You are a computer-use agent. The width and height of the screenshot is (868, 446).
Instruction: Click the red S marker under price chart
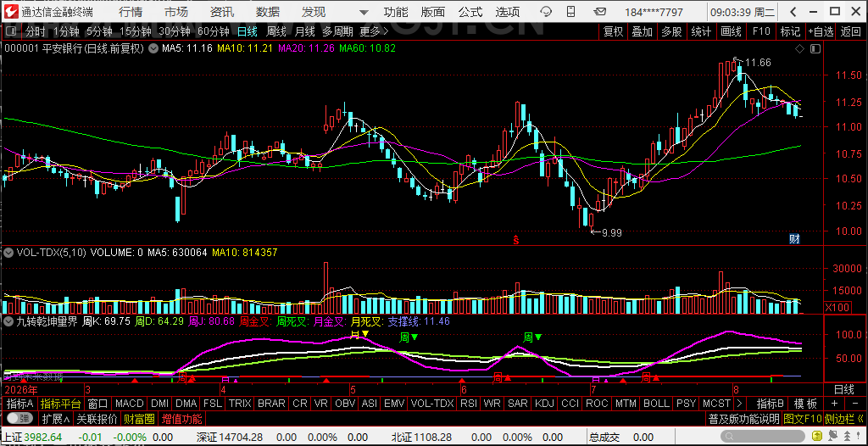click(515, 239)
